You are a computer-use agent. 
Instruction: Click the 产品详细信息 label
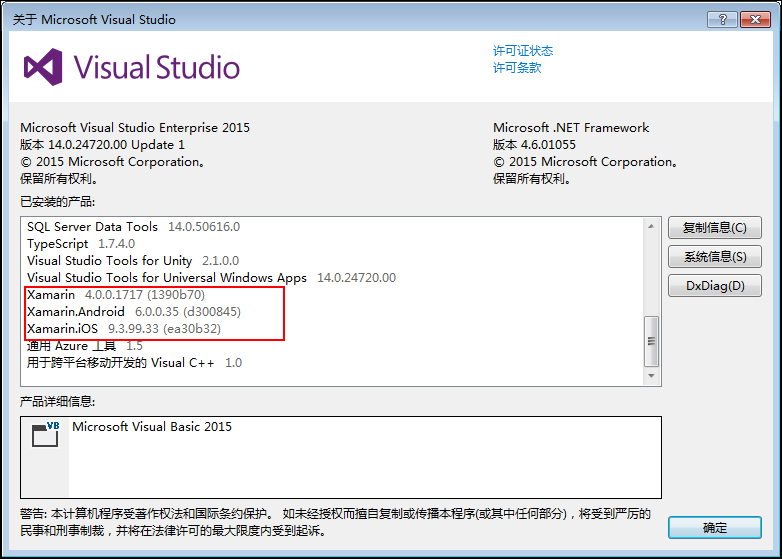pos(57,401)
